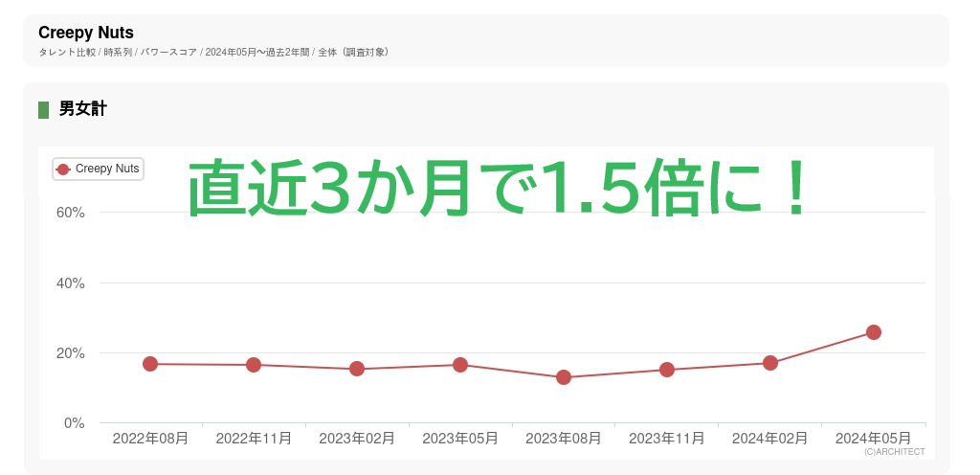Click the 60% y-axis label
The image size is (980, 475).
point(70,213)
